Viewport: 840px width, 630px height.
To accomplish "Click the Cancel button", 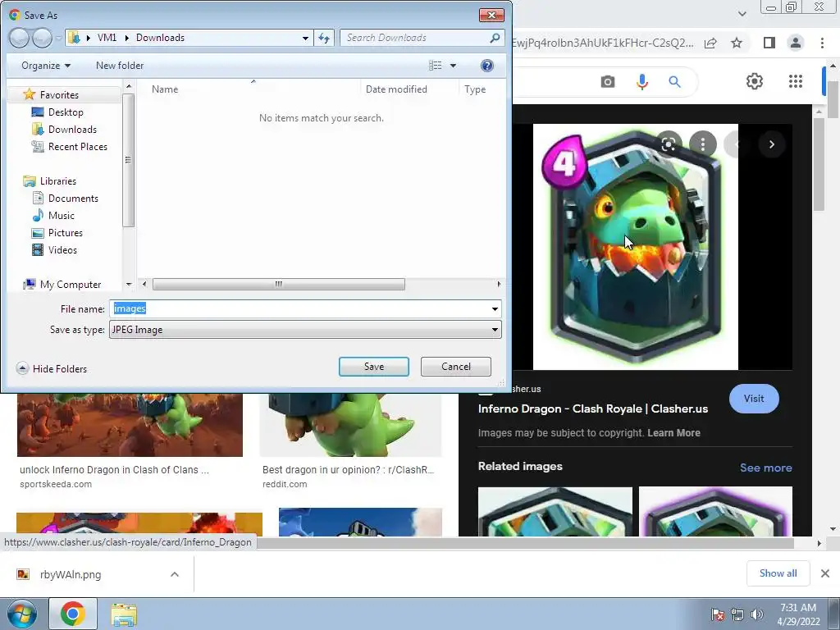I will (456, 367).
